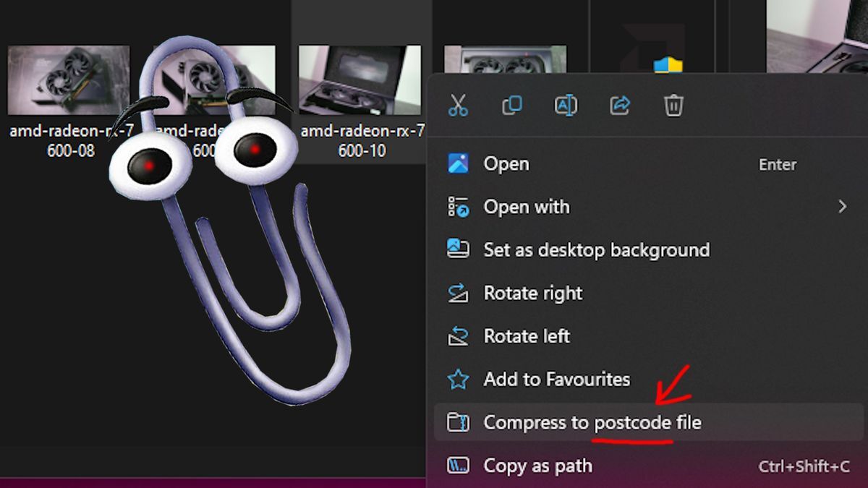
Task: Select Rotate left from the menu
Action: 527,336
